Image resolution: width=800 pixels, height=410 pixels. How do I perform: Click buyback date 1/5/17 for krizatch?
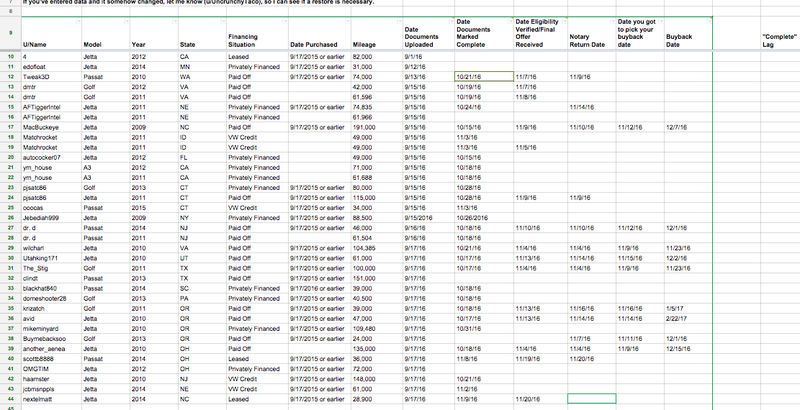pyautogui.click(x=688, y=309)
